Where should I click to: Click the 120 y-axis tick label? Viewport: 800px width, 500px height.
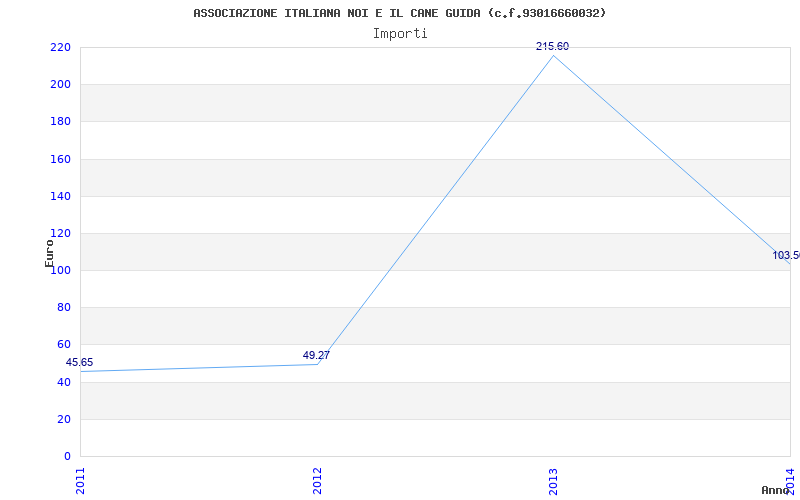60,234
